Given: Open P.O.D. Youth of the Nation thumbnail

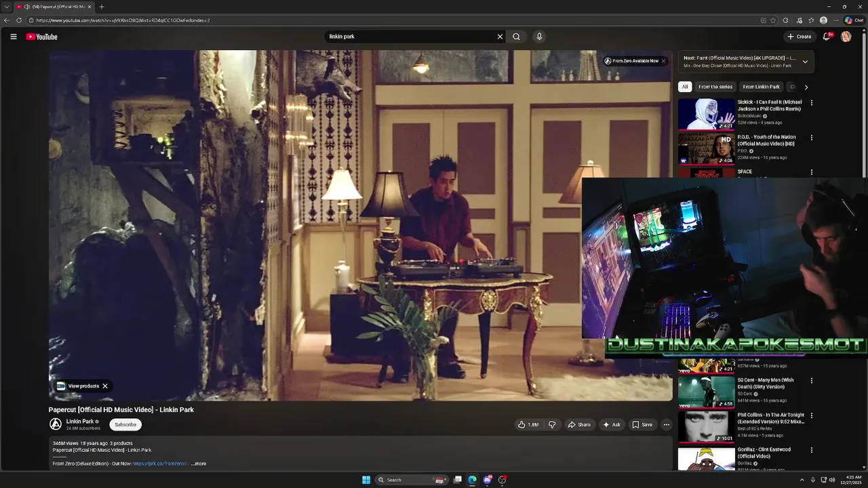Looking at the screenshot, I should pyautogui.click(x=706, y=149).
